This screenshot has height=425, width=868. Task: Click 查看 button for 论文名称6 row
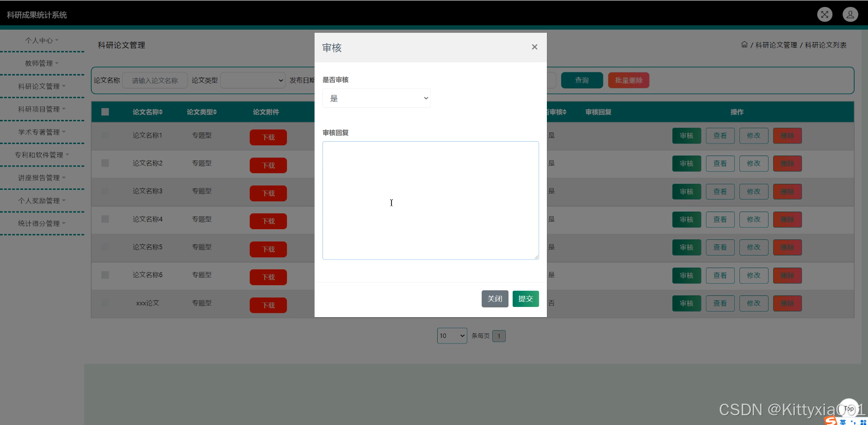[x=720, y=275]
